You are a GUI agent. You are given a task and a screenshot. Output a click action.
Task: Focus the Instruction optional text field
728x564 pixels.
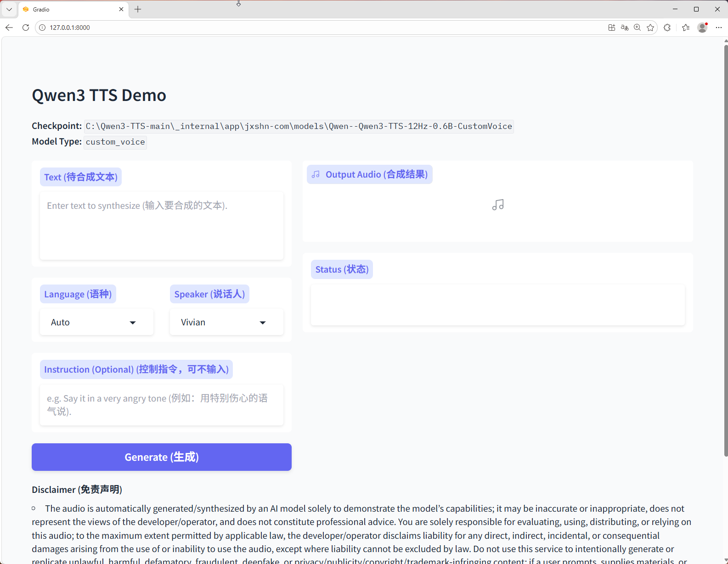[162, 405]
